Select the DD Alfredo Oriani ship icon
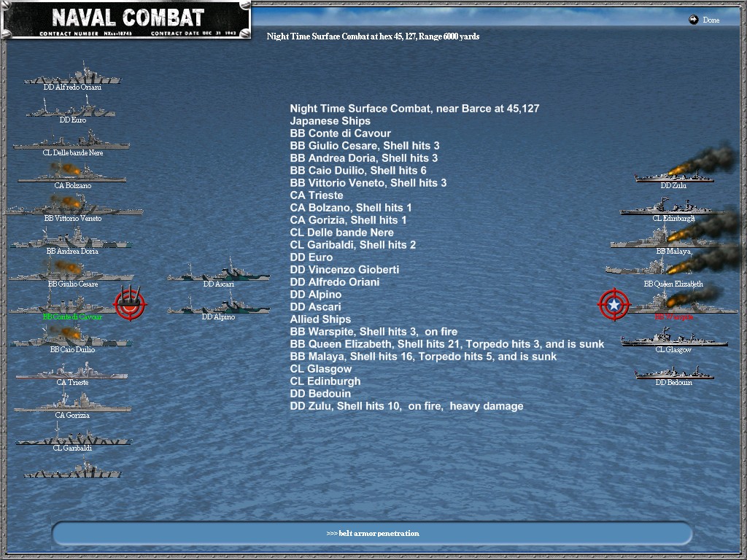The height and width of the screenshot is (560, 747). (x=72, y=73)
